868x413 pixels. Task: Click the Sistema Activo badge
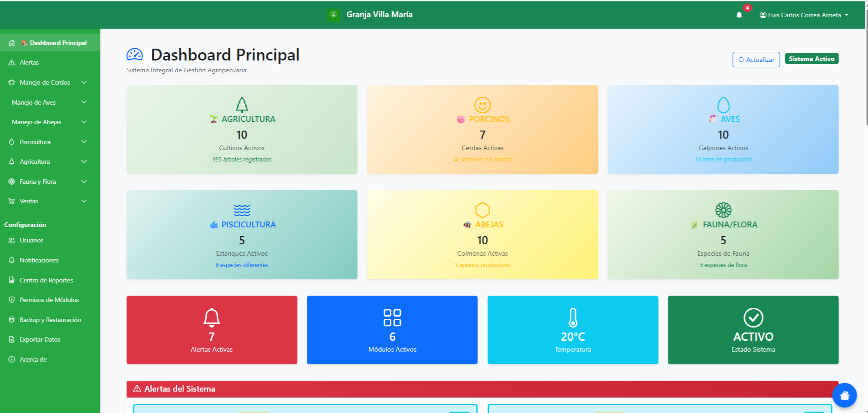tap(811, 59)
